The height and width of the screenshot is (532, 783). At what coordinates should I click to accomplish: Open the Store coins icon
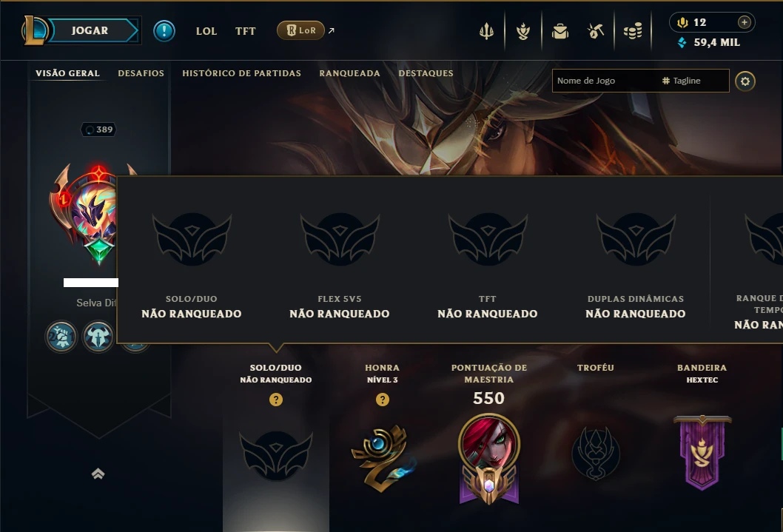(x=633, y=31)
